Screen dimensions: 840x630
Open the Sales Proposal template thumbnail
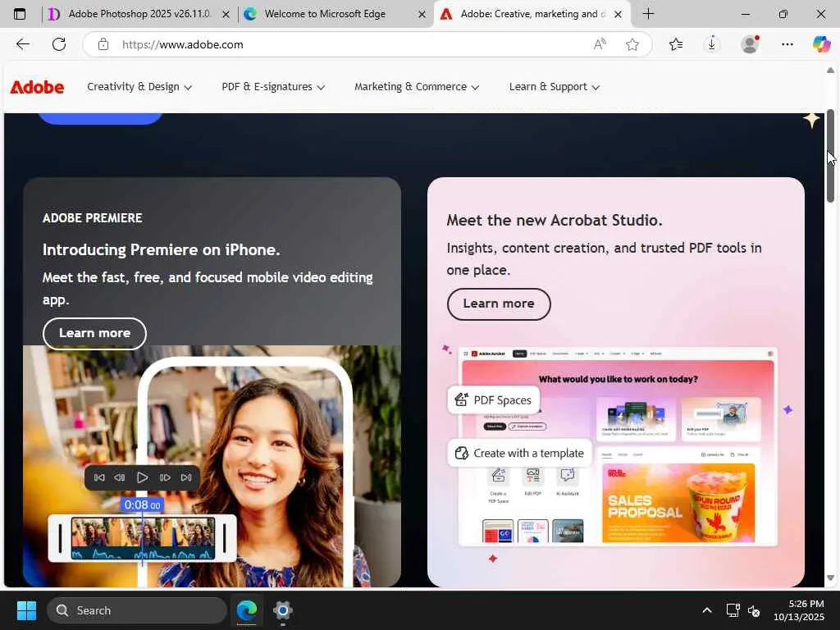tap(678, 503)
